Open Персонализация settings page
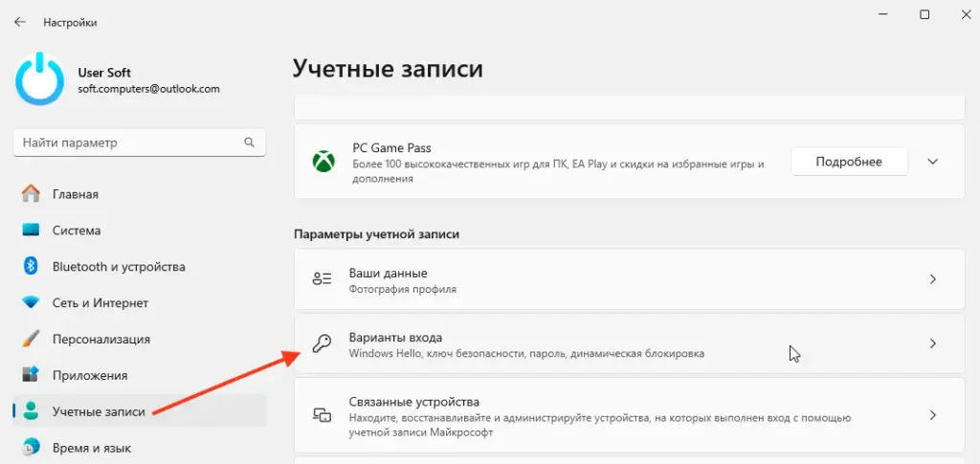 point(100,339)
